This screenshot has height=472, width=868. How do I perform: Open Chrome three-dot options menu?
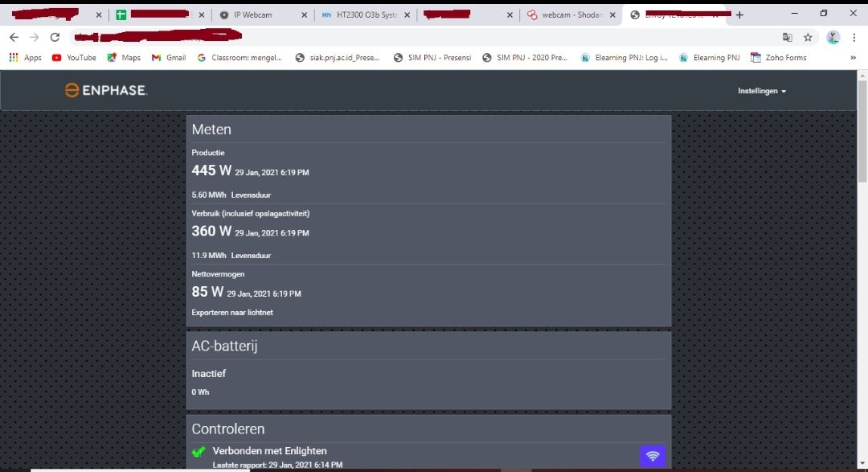click(x=854, y=37)
